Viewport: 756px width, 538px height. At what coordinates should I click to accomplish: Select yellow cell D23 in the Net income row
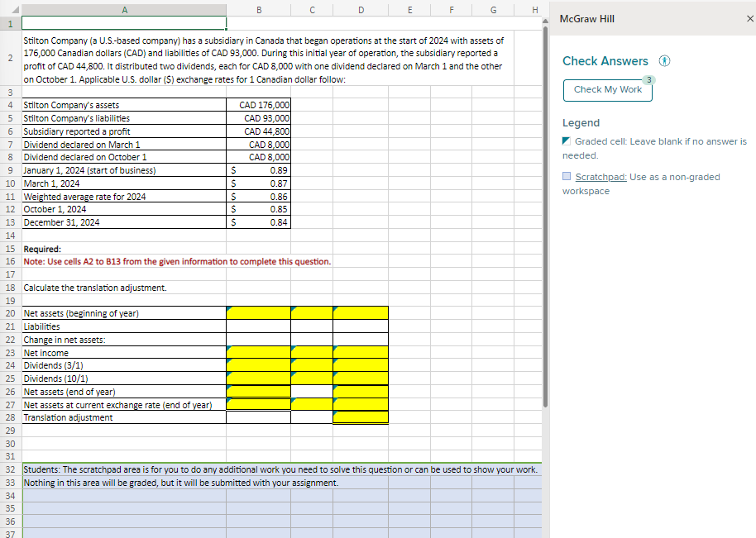tap(361, 353)
